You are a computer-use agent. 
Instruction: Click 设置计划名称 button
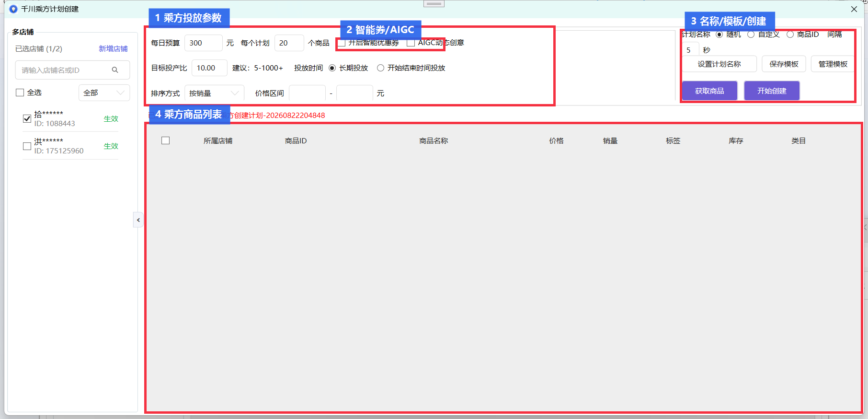[x=719, y=64]
